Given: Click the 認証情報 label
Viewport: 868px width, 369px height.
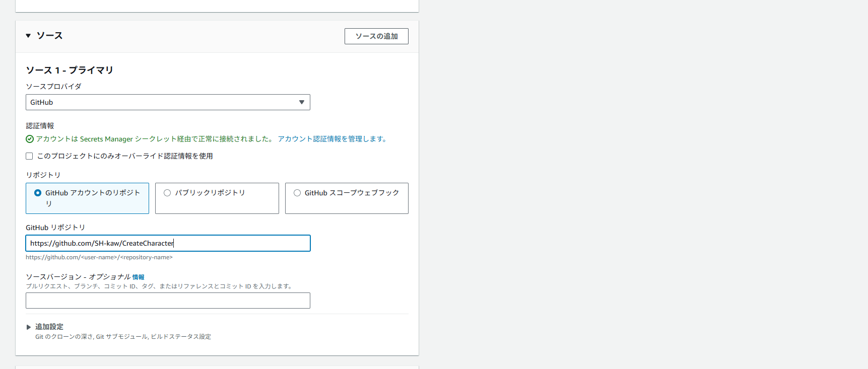Looking at the screenshot, I should pyautogui.click(x=40, y=126).
